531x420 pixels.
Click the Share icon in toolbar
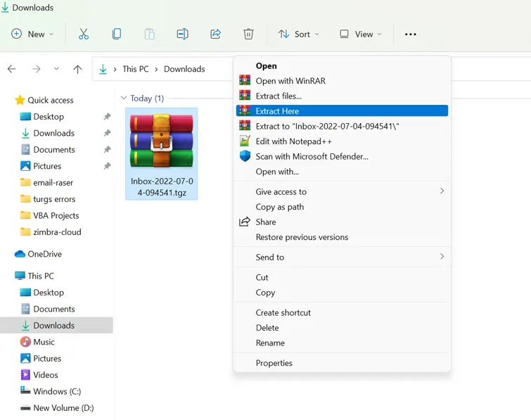[x=215, y=34]
